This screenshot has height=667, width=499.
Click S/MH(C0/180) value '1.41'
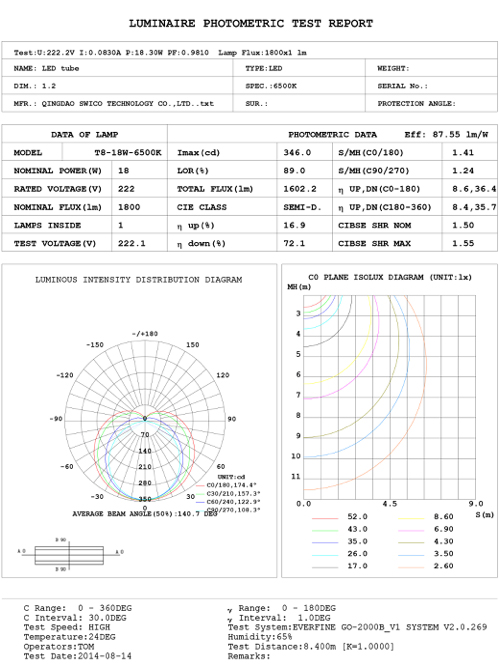click(x=463, y=153)
